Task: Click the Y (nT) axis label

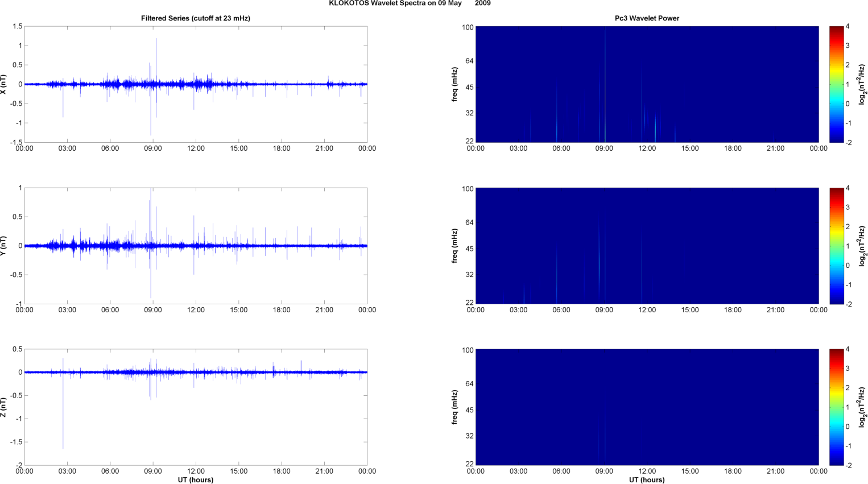Action: point(3,246)
